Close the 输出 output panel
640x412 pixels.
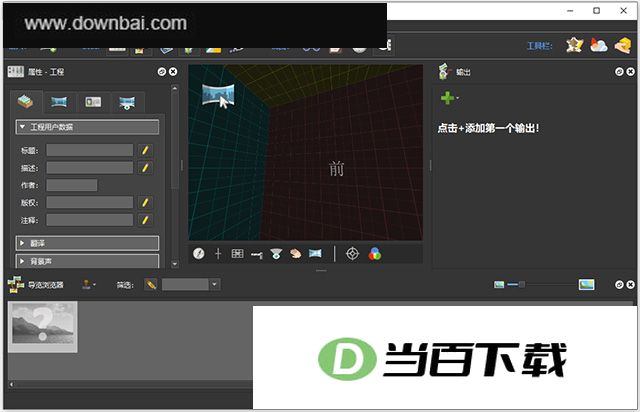[631, 72]
